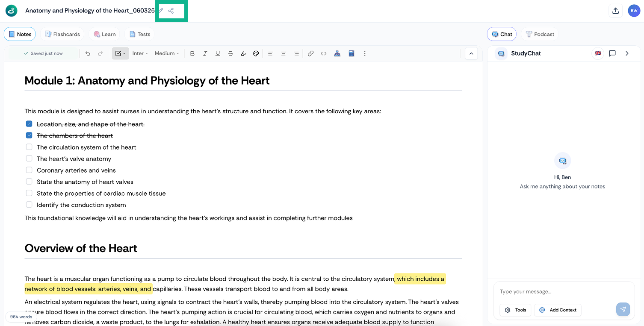Uncheck "The chambers of the heart"
The image size is (644, 326).
[x=29, y=135]
